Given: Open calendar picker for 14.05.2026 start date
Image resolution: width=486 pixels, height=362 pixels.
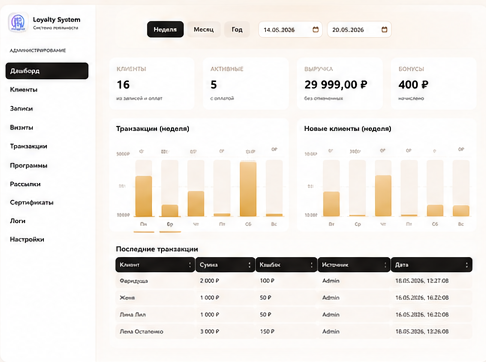Looking at the screenshot, I should tap(315, 30).
